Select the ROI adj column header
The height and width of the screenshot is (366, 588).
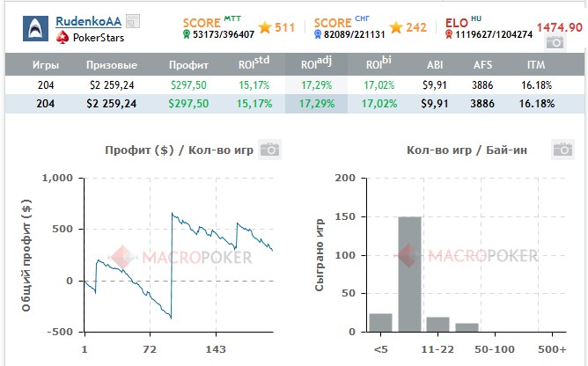pyautogui.click(x=312, y=65)
